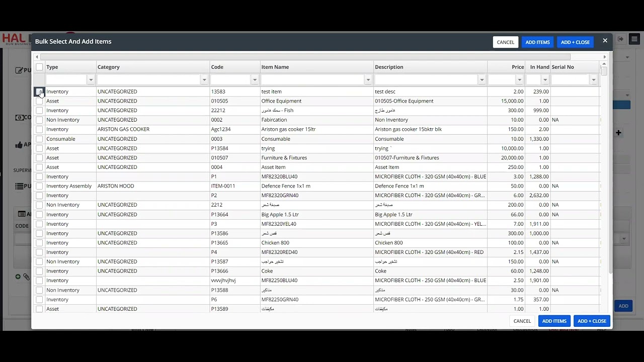
Task: Sort by the Price column header
Action: (x=506, y=67)
